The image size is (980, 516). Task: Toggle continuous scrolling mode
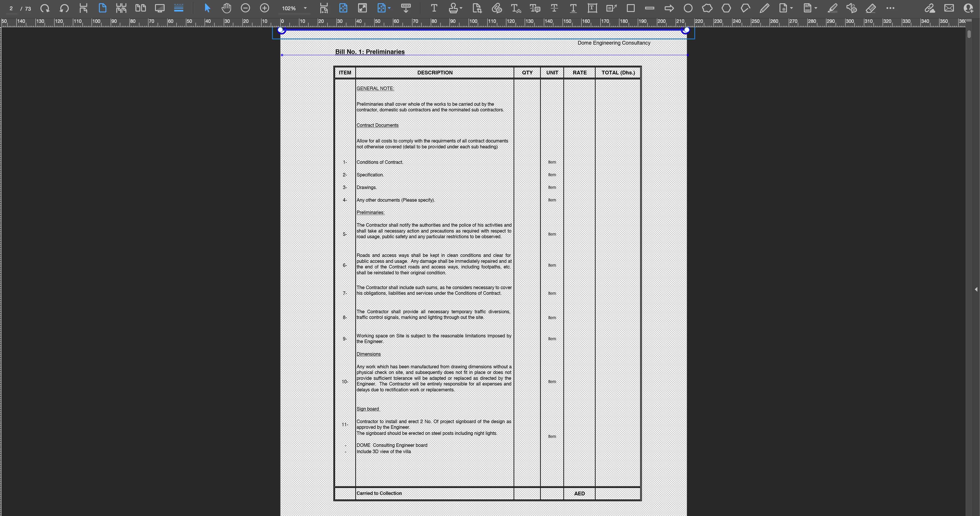coord(179,8)
